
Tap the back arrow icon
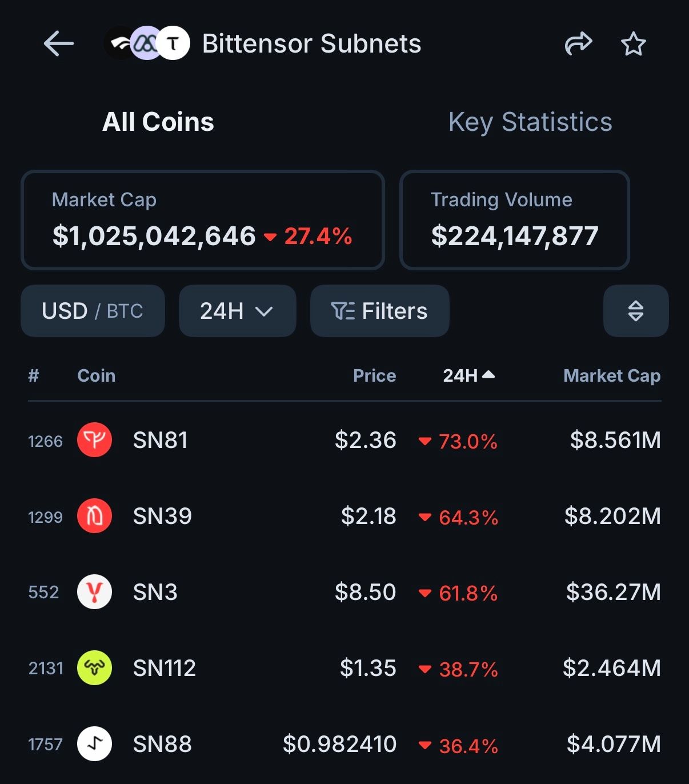point(59,44)
